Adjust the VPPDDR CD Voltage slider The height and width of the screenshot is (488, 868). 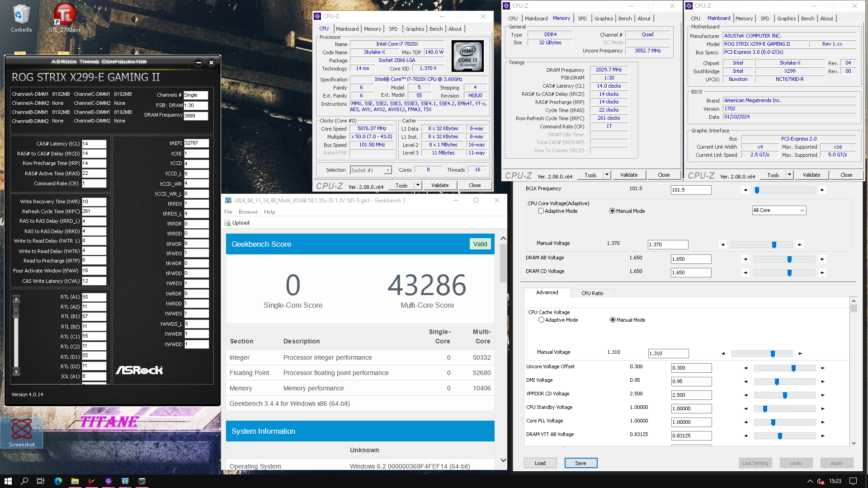784,395
